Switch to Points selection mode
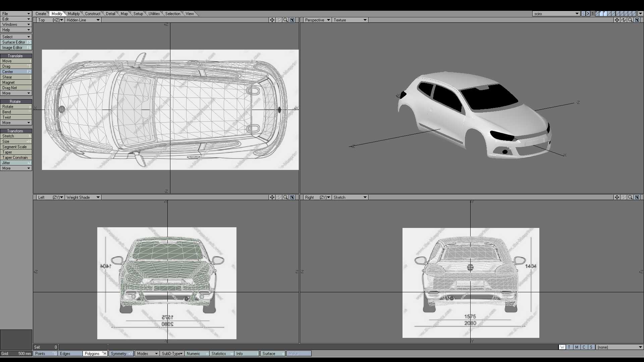644x362 pixels. coord(45,354)
